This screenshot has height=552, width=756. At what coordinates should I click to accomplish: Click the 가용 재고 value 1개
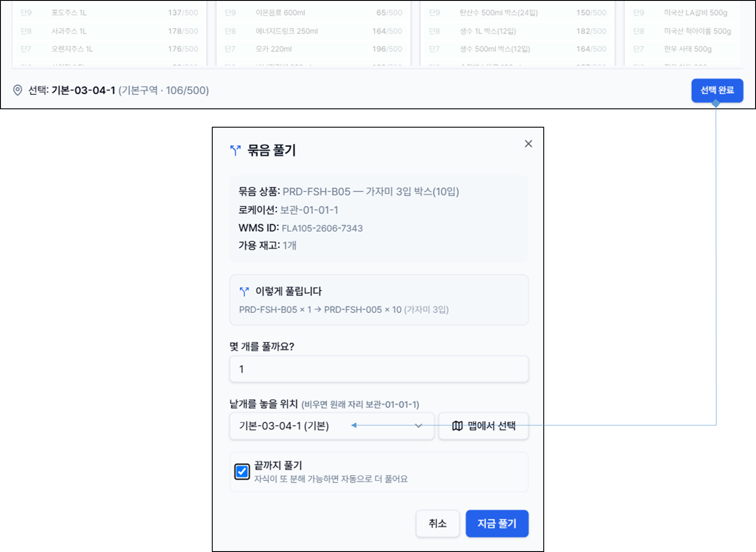290,246
